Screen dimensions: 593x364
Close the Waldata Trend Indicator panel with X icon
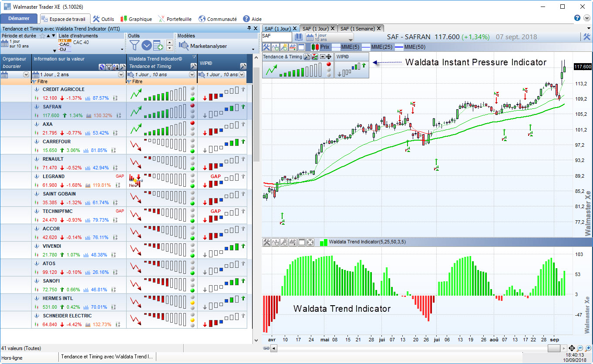point(310,242)
